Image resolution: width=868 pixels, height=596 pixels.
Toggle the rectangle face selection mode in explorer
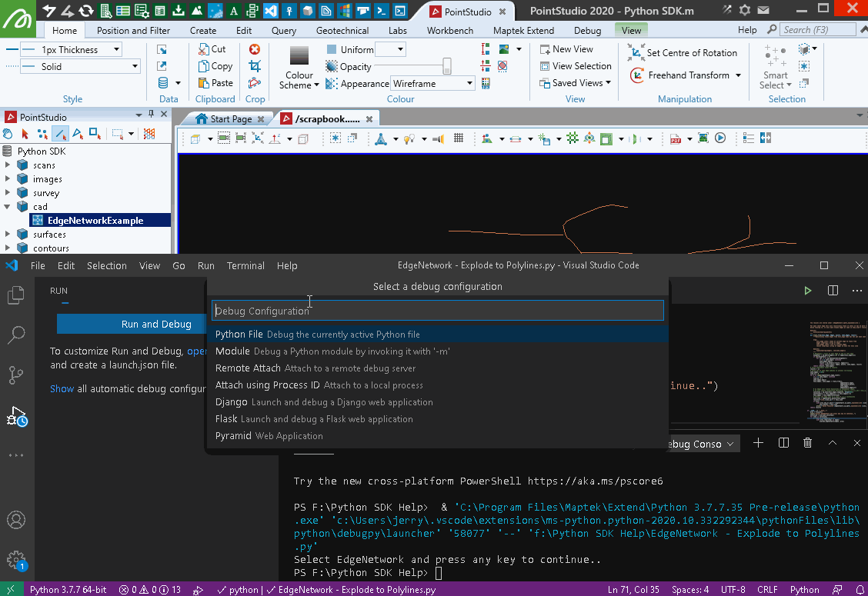point(95,134)
